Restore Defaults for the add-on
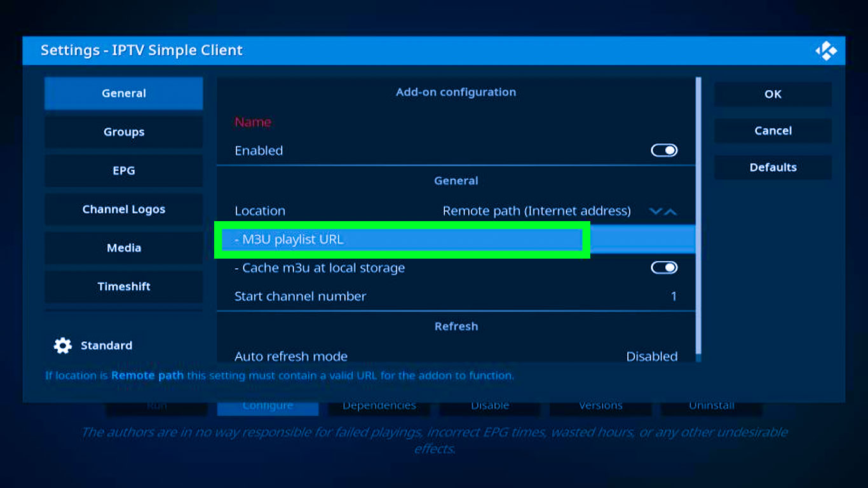 tap(773, 167)
